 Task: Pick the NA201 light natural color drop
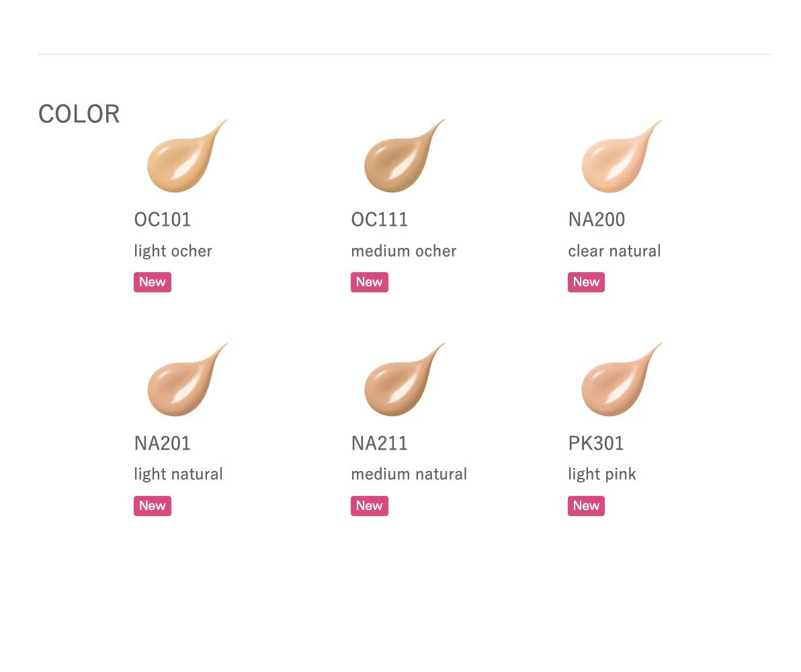tap(186, 379)
